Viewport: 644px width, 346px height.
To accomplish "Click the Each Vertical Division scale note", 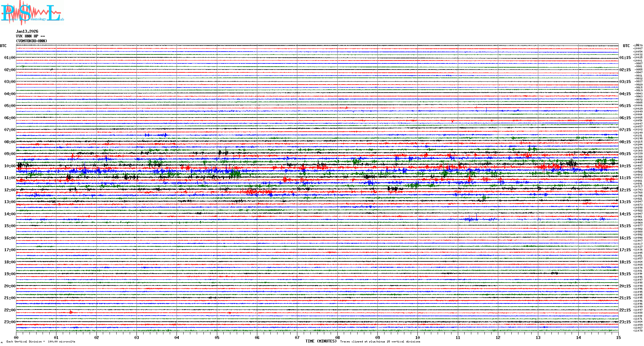I will (41, 342).
